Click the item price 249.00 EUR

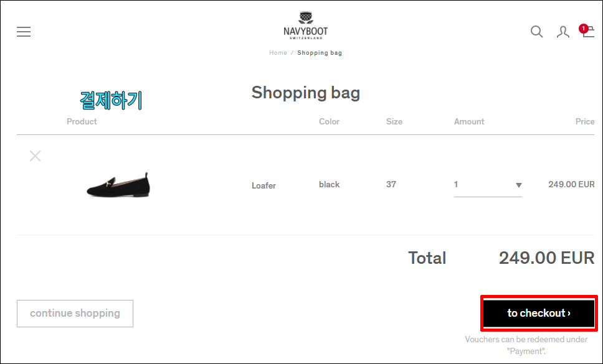tap(571, 184)
